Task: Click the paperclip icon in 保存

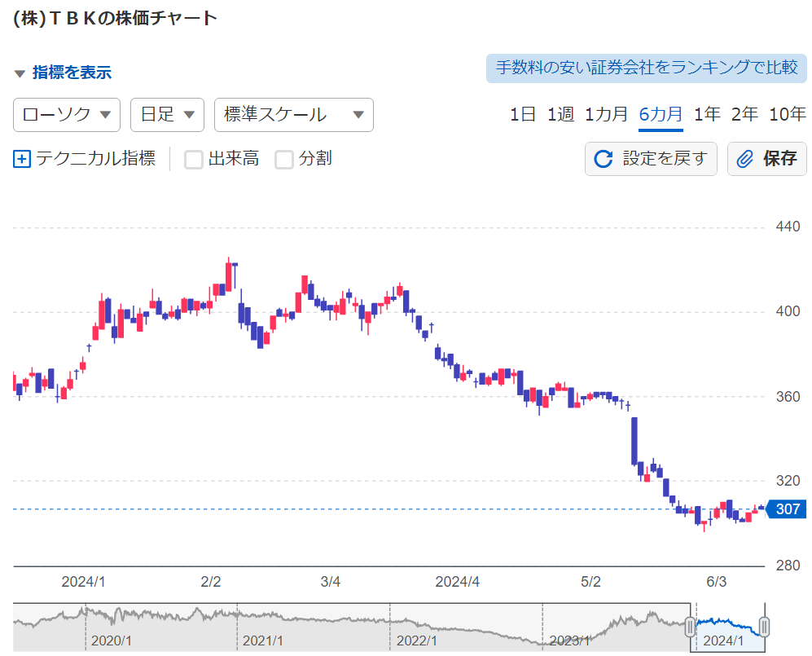Action: (x=744, y=159)
